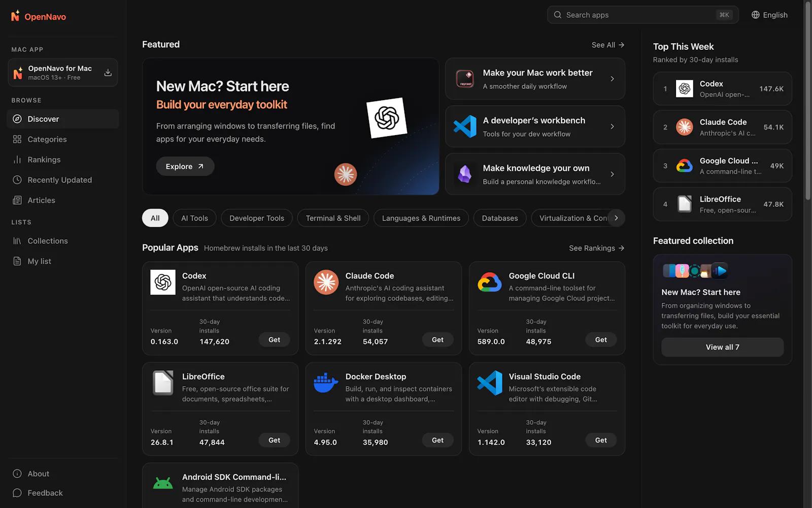Select the Languages & Runtimes filter tab
Viewport: 812px width, 508px height.
(421, 218)
